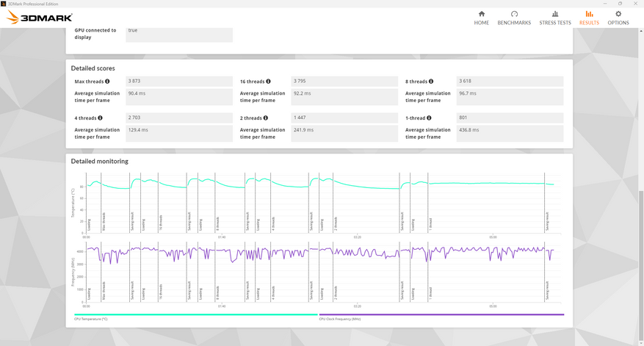Toggle CPU Clock Frequency legend line

coord(441,314)
